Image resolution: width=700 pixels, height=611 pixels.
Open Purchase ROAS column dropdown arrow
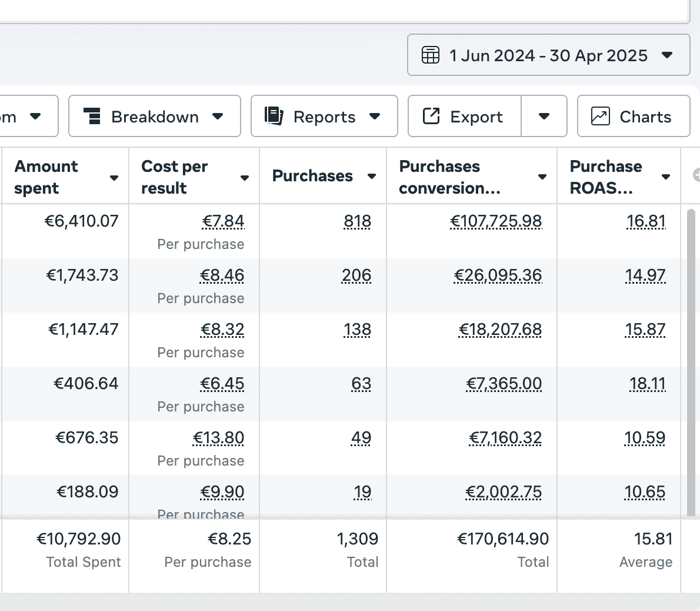666,177
